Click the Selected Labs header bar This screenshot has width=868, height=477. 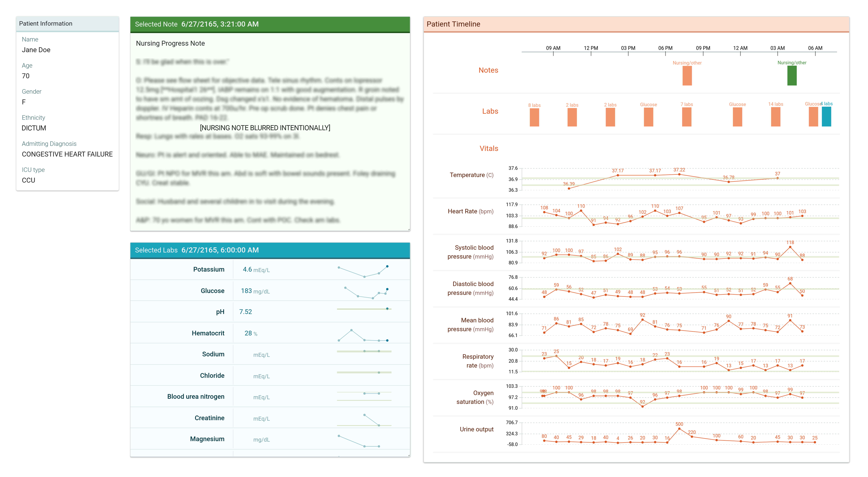coord(270,250)
